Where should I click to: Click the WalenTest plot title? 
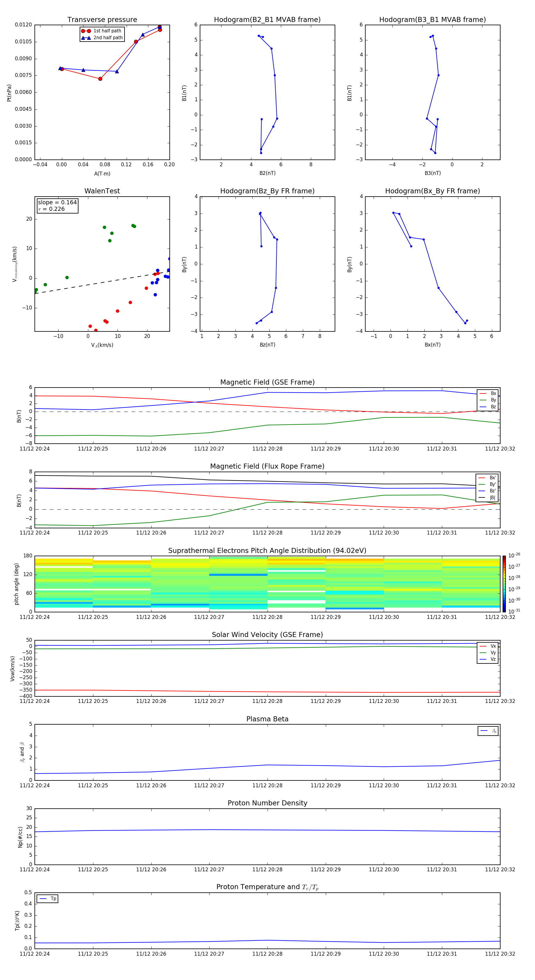point(102,191)
